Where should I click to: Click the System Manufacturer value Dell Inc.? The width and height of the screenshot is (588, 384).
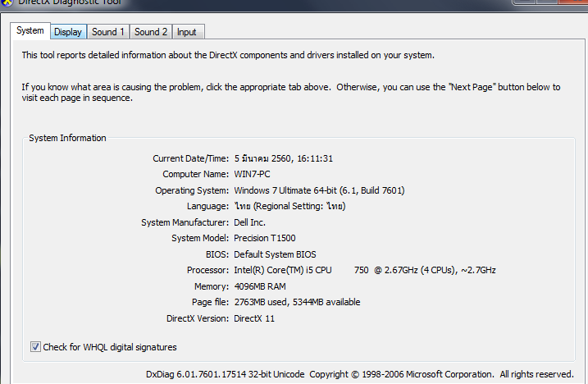click(250, 222)
